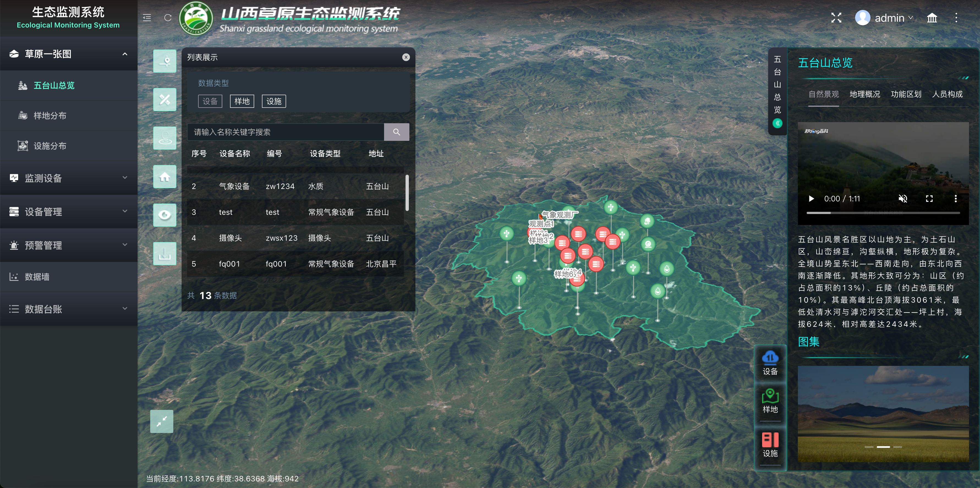Unmute the video player
This screenshot has width=980, height=488.
coord(903,199)
